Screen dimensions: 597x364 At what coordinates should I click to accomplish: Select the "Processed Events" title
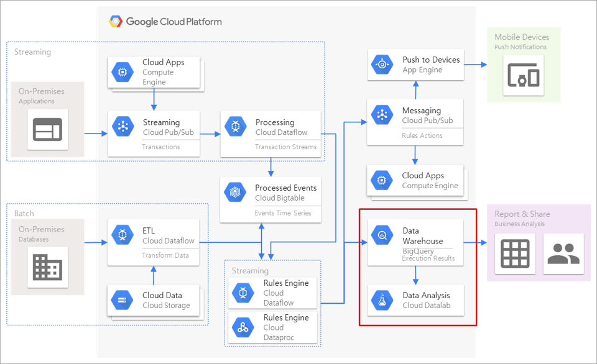[286, 188]
